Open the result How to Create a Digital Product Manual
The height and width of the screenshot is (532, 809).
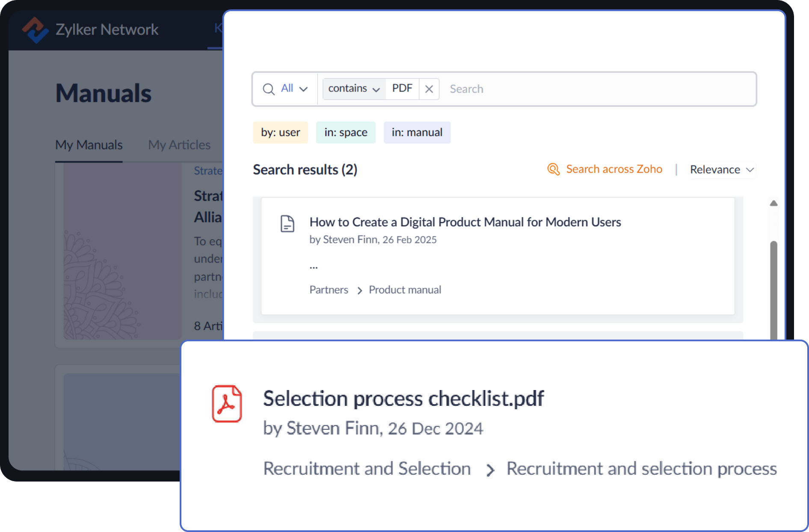465,222
